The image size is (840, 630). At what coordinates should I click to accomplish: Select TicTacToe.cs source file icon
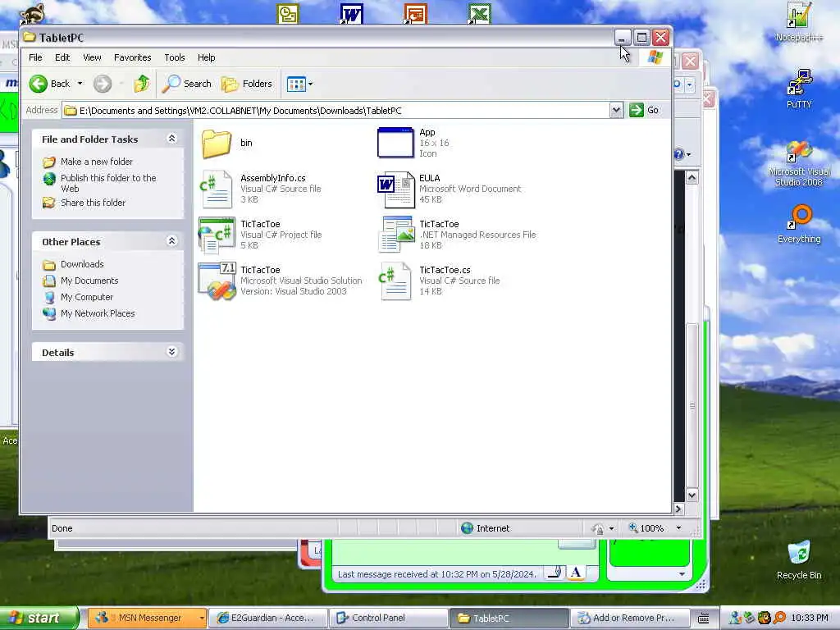395,281
